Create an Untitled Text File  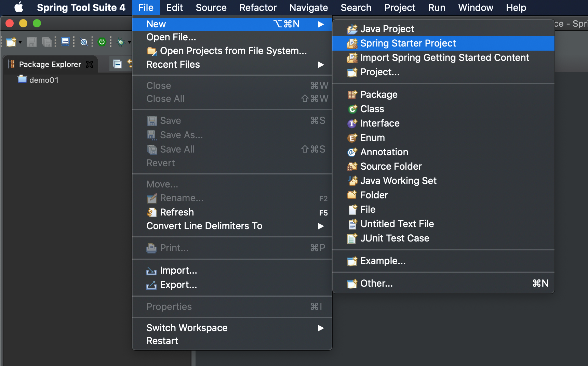click(x=443, y=224)
